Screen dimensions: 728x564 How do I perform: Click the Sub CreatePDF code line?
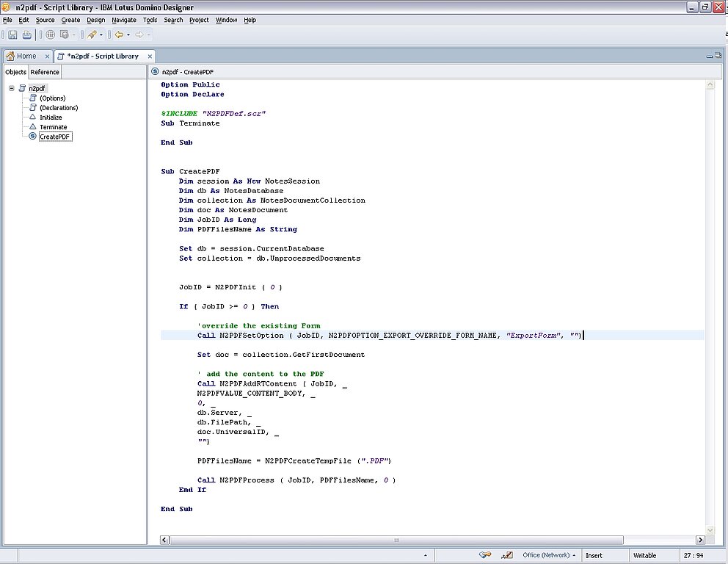point(190,171)
